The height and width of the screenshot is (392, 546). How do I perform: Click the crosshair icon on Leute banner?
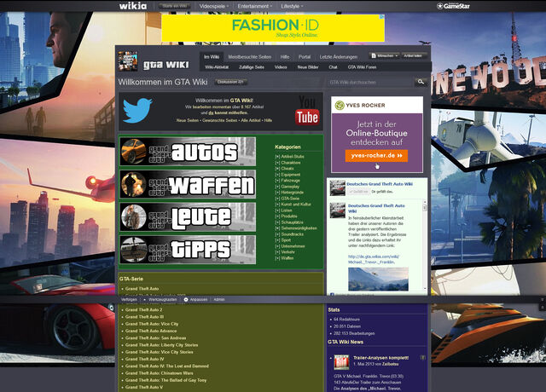tap(134, 217)
